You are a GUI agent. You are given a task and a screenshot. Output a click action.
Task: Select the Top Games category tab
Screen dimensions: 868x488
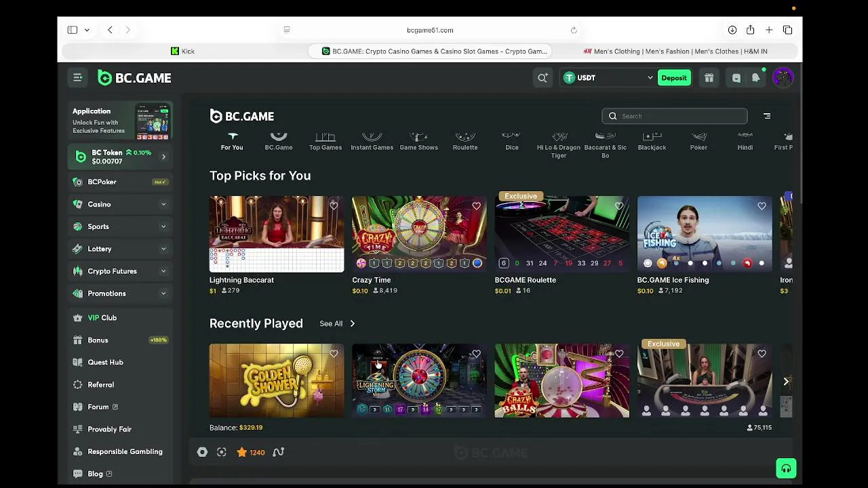(x=325, y=142)
